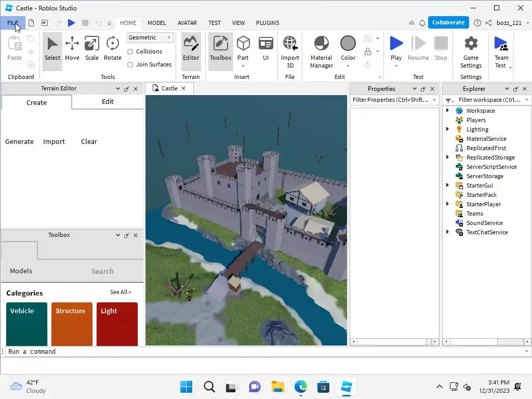Open Material Manager
The width and height of the screenshot is (532, 399).
click(x=321, y=51)
